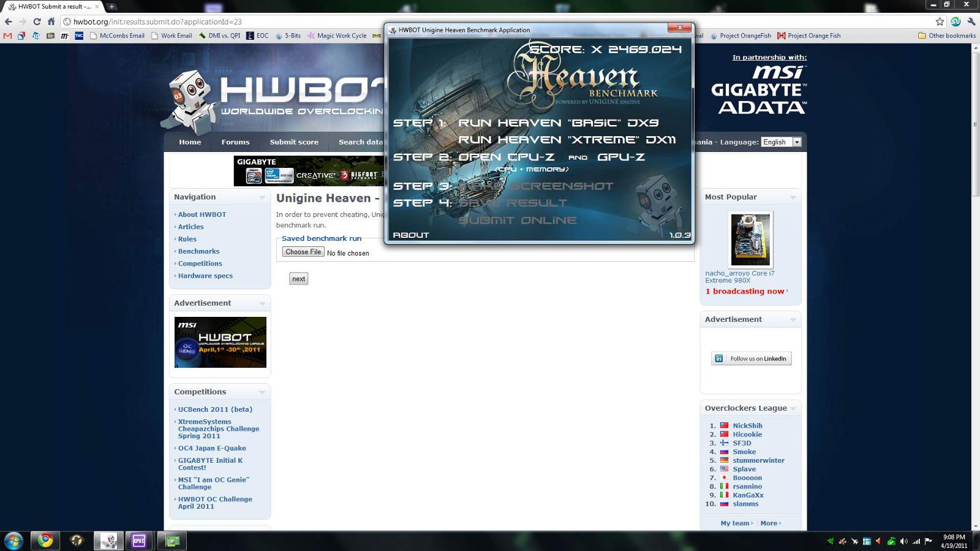
Task: Open GIGABYTE Initial K Contest link
Action: point(210,464)
